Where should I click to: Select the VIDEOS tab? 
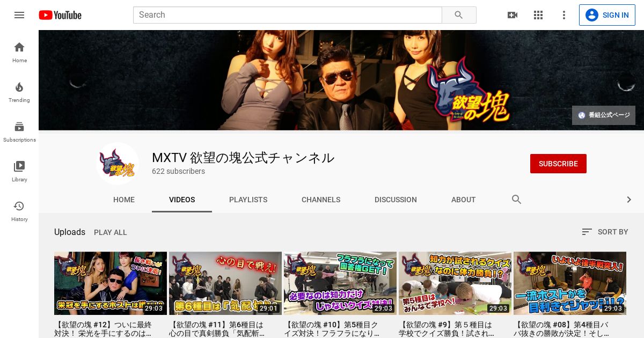pos(182,200)
